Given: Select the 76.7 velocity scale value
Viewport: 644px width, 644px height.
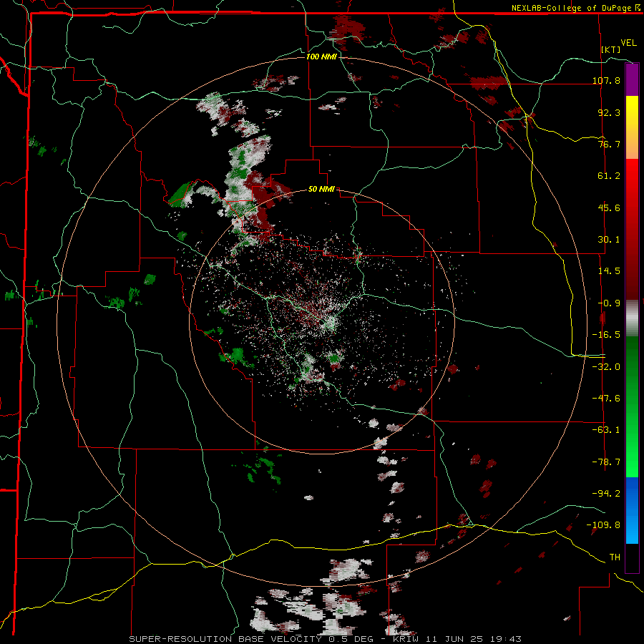Looking at the screenshot, I should [x=609, y=144].
